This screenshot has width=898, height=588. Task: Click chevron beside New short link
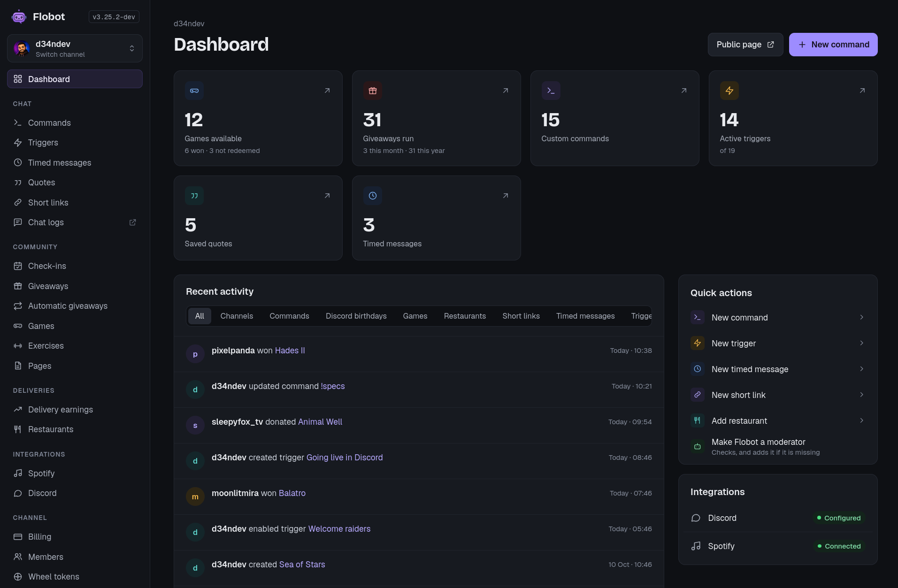click(x=862, y=395)
